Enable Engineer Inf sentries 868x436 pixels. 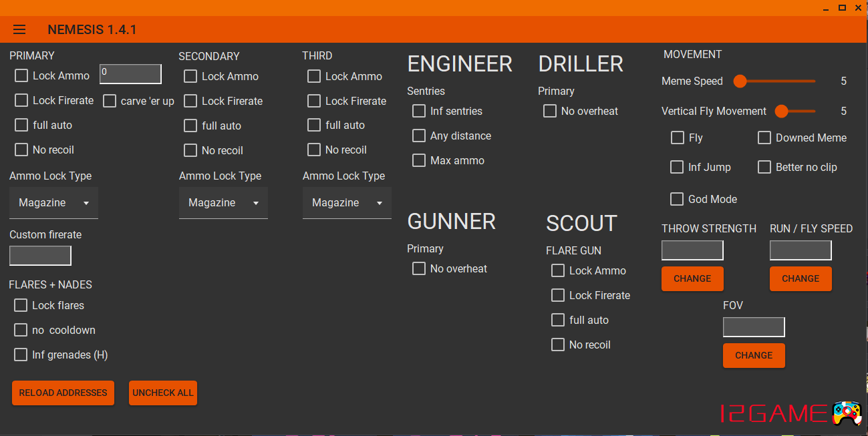(x=419, y=111)
